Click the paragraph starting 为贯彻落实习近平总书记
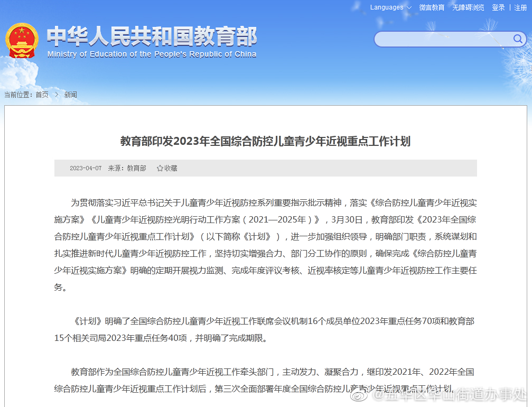 tap(265, 245)
